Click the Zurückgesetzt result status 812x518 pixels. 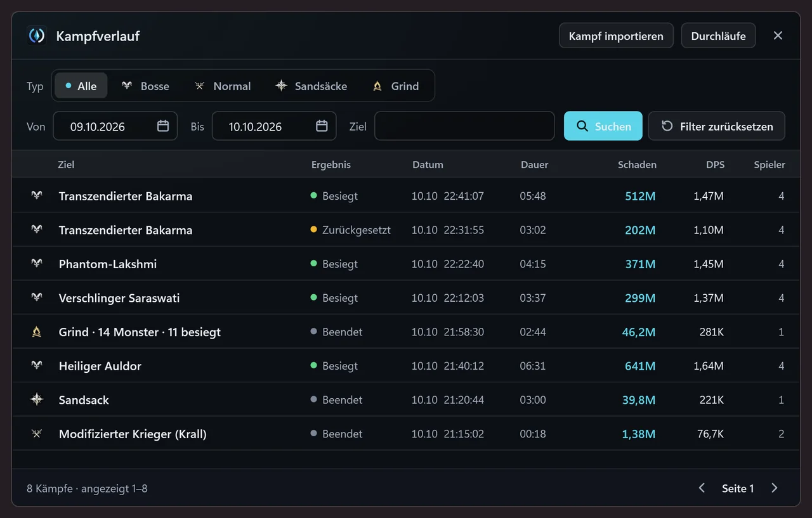pyautogui.click(x=351, y=230)
